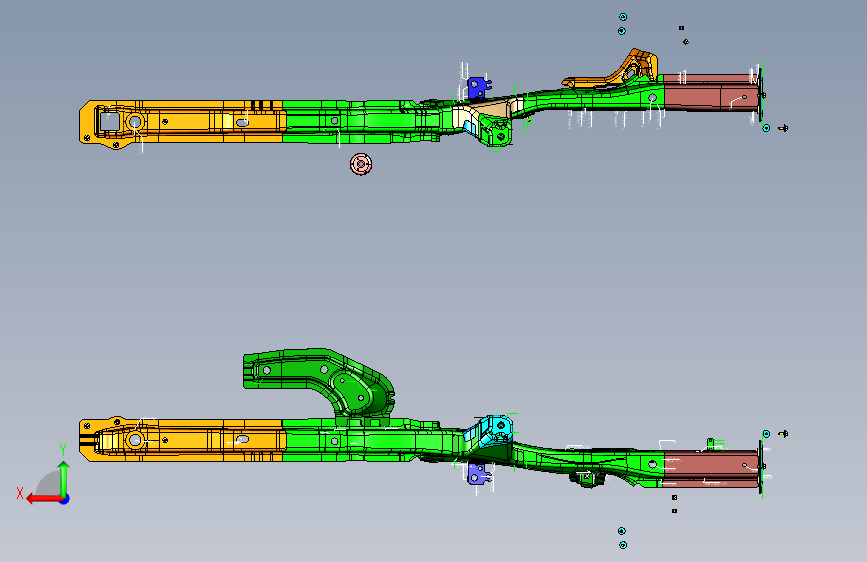Select the blue bracket on the upper rail
The image size is (867, 562).
[479, 88]
